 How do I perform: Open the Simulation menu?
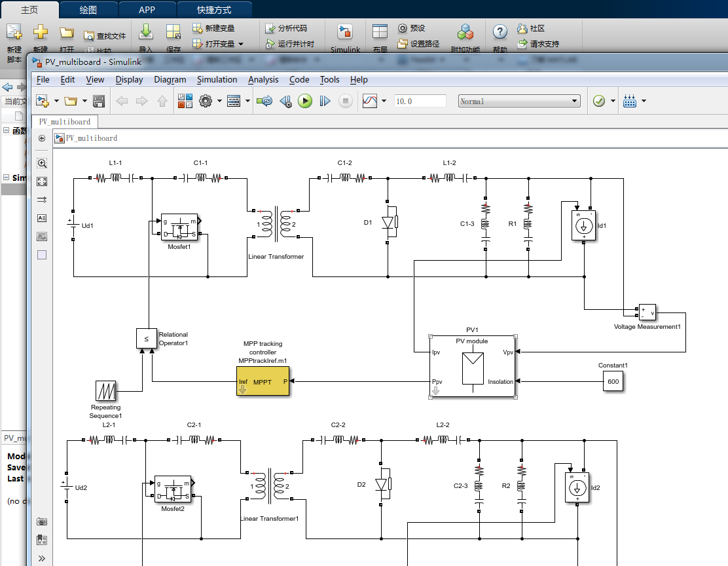(217, 79)
